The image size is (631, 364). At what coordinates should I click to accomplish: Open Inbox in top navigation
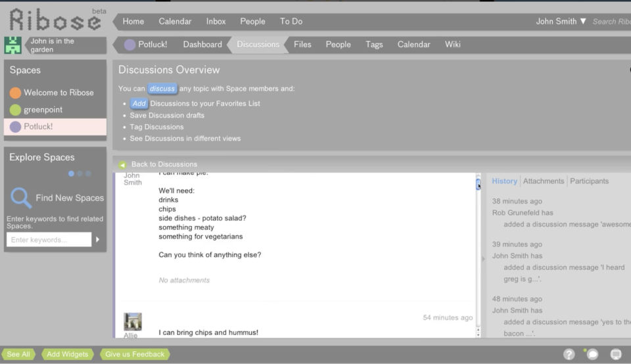(216, 21)
